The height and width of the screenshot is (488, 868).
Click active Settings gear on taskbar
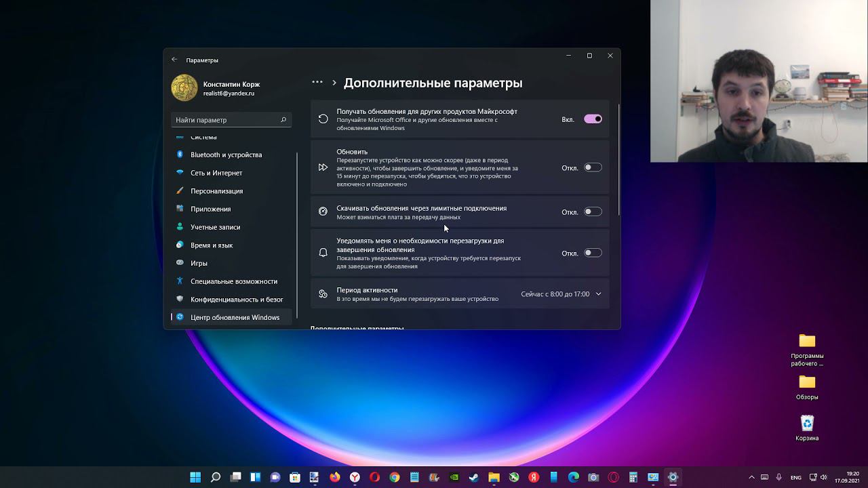click(673, 477)
